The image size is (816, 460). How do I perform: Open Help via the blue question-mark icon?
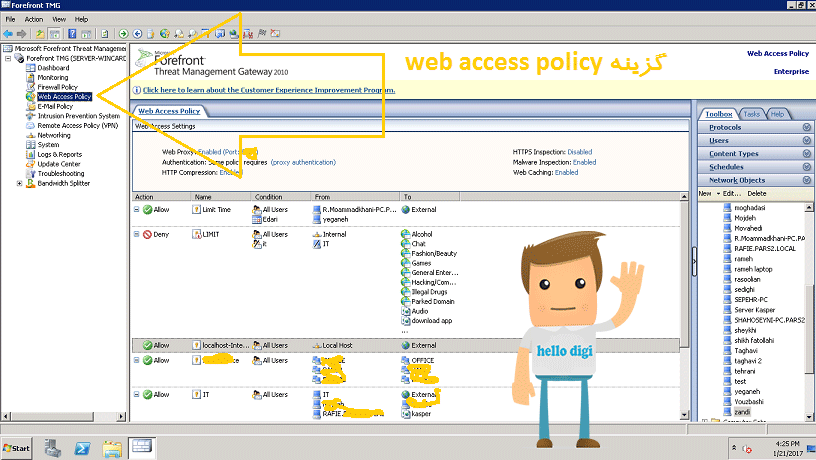pos(72,34)
